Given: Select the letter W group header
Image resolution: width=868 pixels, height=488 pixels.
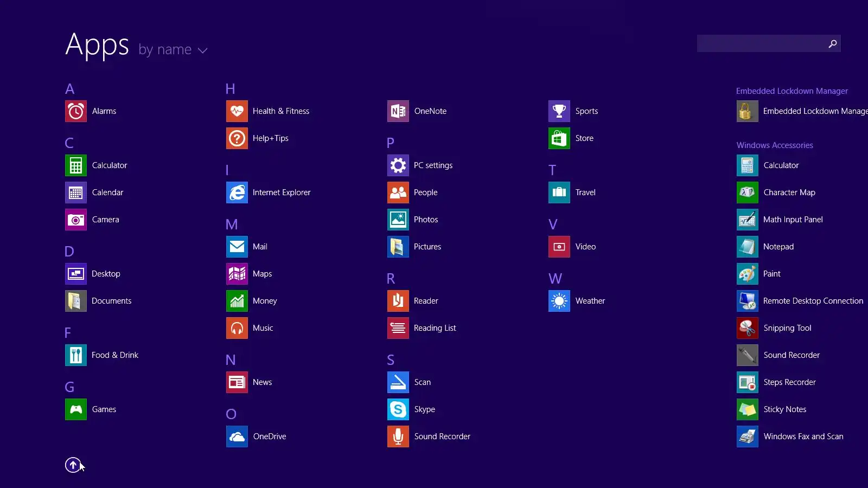Looking at the screenshot, I should click(x=555, y=279).
